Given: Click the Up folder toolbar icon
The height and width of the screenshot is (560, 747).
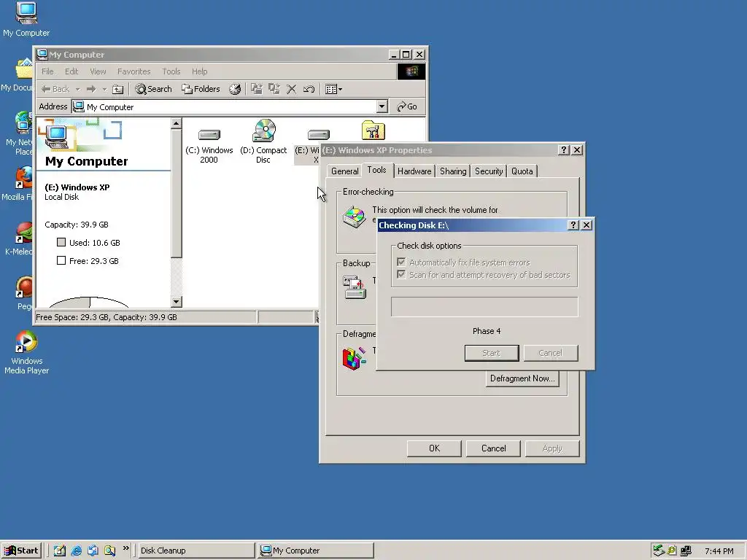Looking at the screenshot, I should tap(117, 89).
